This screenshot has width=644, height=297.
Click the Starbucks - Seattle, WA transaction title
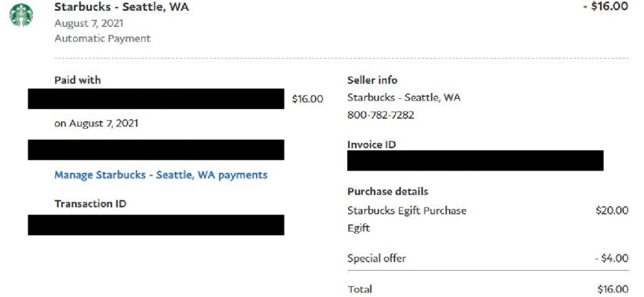[x=121, y=8]
